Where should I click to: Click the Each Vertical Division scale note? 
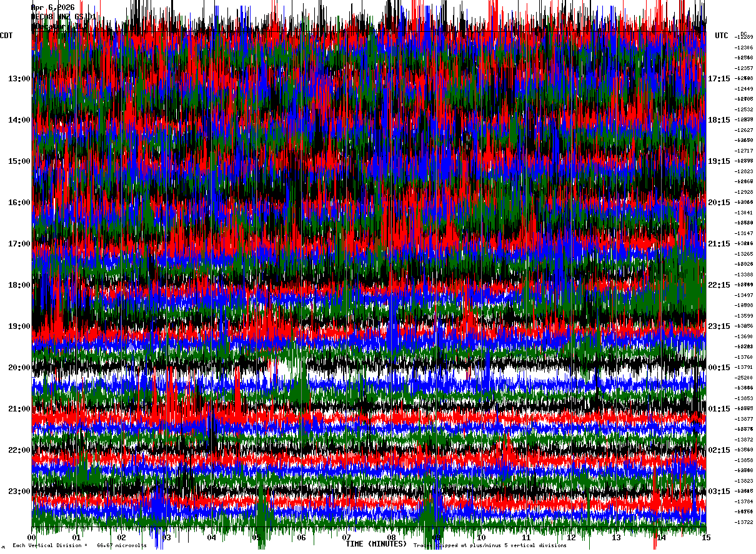(79, 546)
